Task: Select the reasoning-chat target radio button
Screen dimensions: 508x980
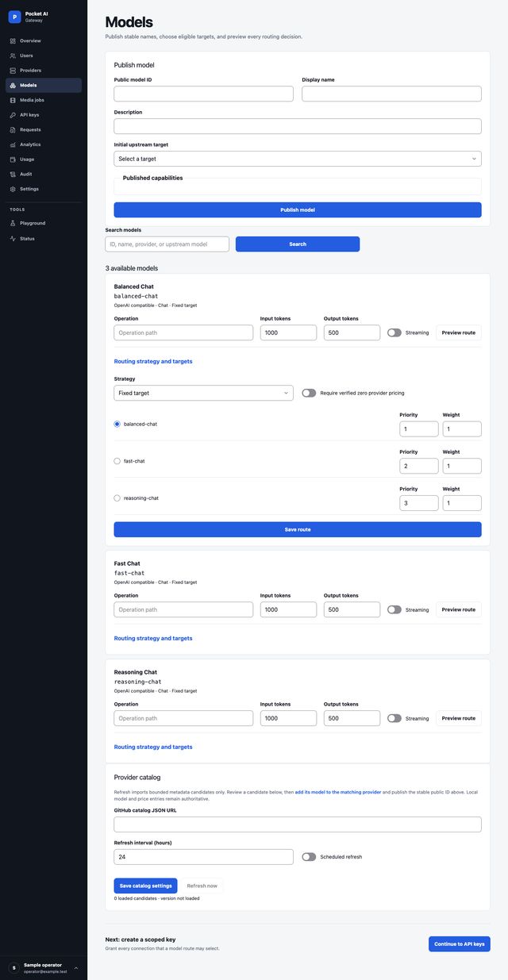Action: (117, 498)
